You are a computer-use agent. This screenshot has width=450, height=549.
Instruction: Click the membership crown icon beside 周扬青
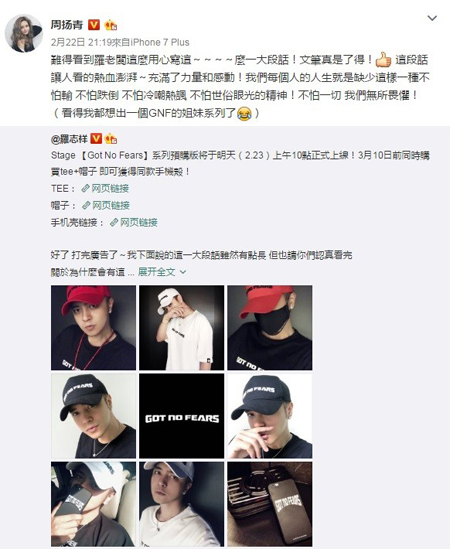click(x=111, y=25)
